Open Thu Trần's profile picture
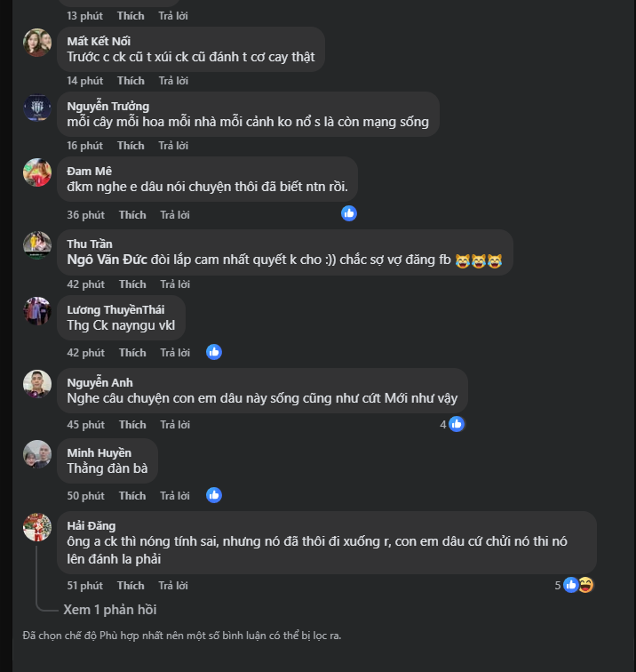Viewport: 636px width, 672px height. (x=37, y=245)
